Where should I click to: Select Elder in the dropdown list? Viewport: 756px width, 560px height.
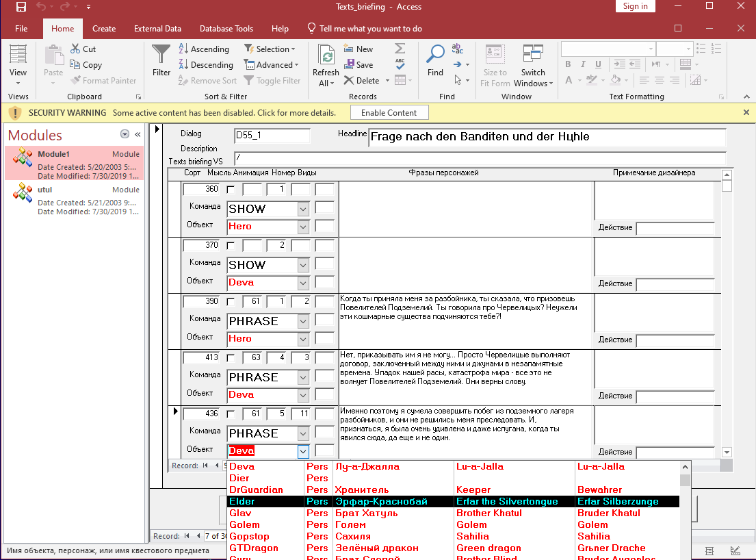coord(242,502)
